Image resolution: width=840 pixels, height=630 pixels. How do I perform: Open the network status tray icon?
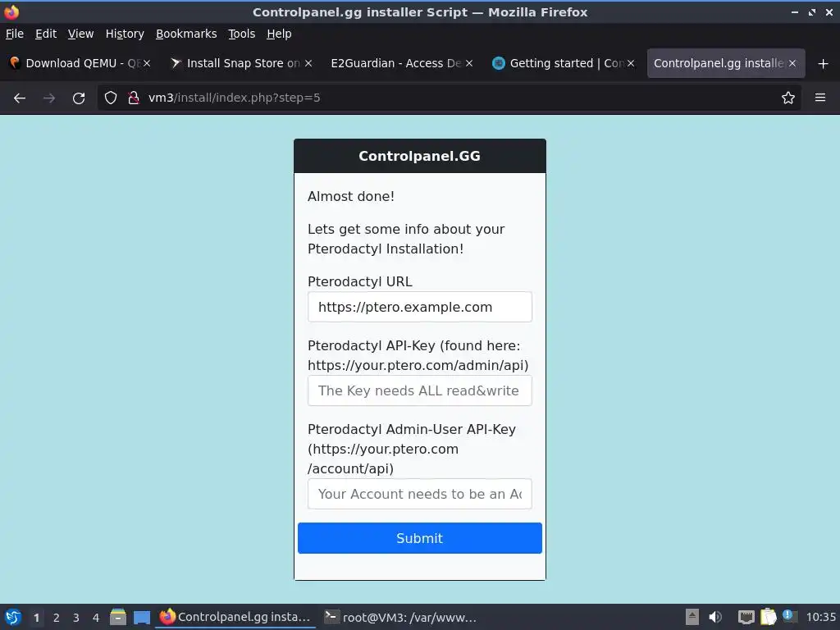coord(746,617)
